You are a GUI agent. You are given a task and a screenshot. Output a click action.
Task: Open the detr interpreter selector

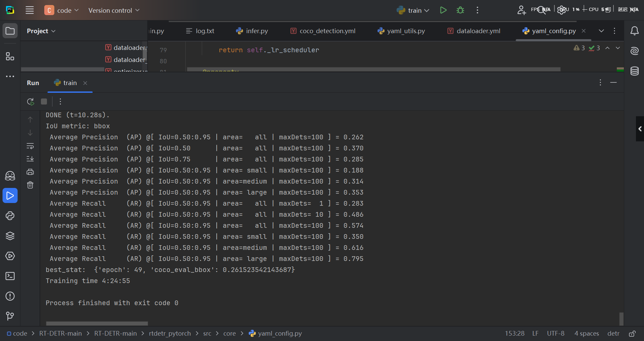tap(613, 333)
